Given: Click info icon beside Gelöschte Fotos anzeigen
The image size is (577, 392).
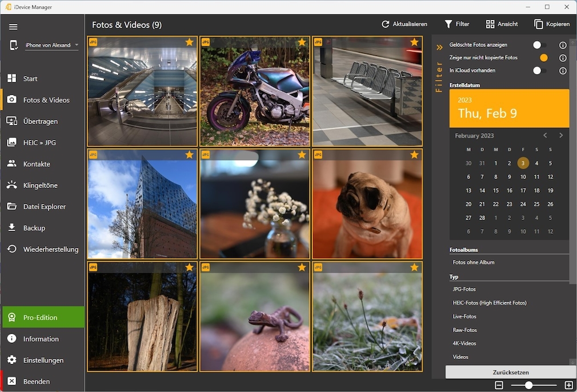Looking at the screenshot, I should 563,45.
